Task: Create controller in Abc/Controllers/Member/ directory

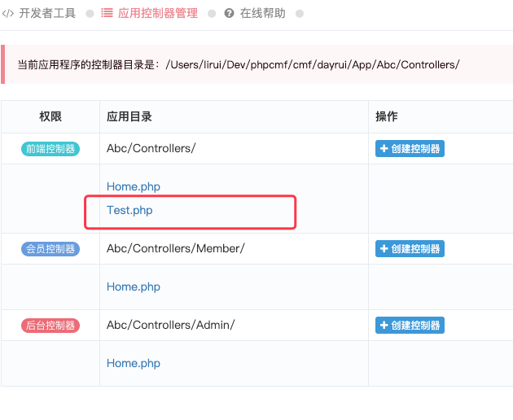Action: click(x=410, y=248)
